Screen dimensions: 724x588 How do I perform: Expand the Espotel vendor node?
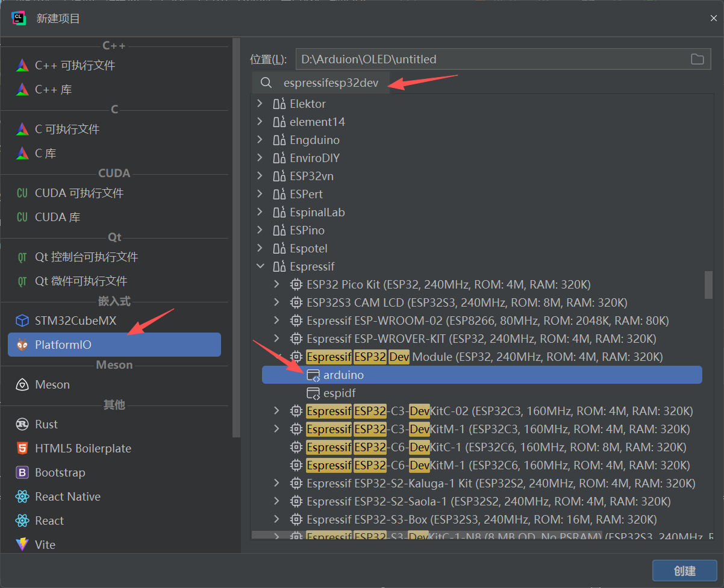(x=260, y=248)
